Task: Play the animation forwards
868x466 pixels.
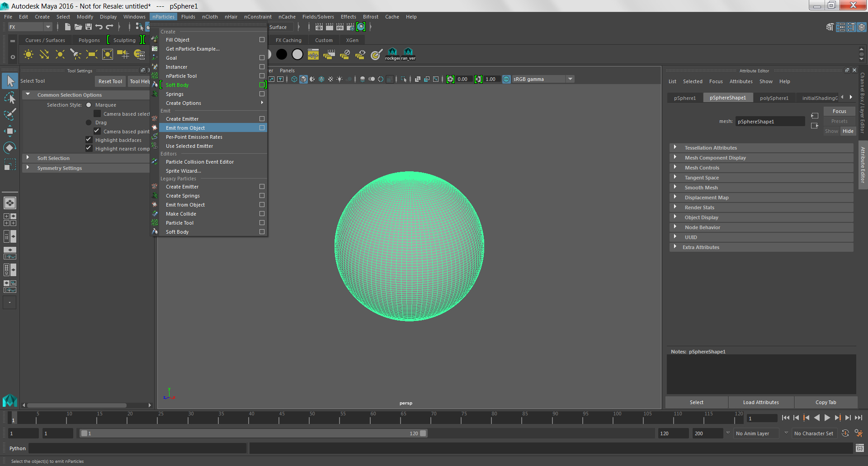Action: (827, 418)
